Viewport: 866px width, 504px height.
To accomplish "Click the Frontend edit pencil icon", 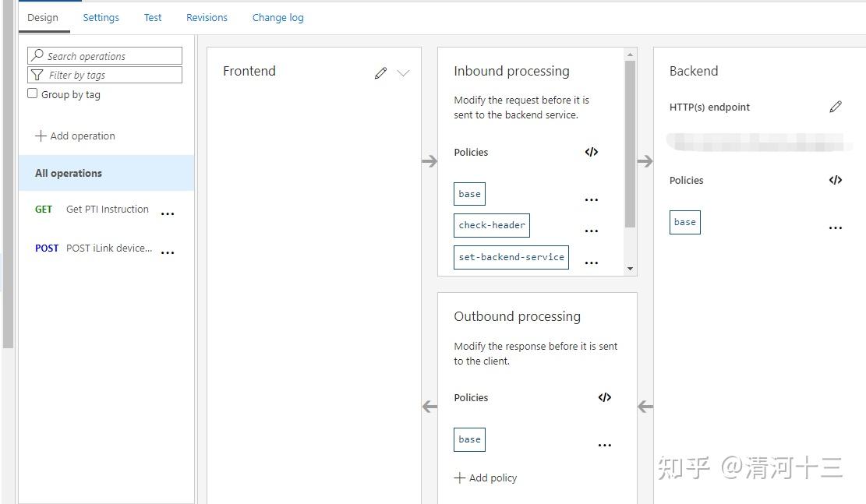I will [380, 72].
